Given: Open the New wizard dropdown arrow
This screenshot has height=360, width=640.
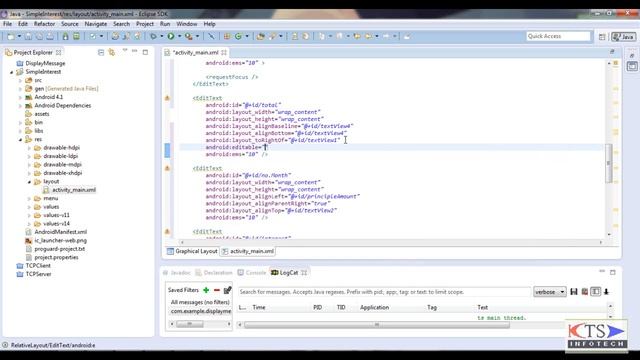Looking at the screenshot, I should coord(19,36).
